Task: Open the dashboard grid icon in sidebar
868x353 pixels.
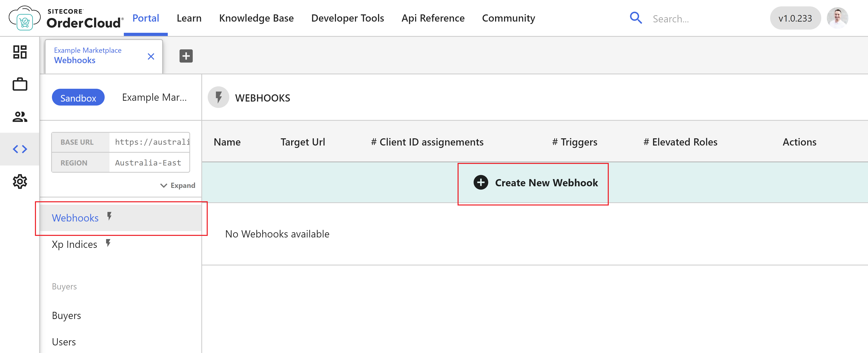Action: (x=20, y=52)
